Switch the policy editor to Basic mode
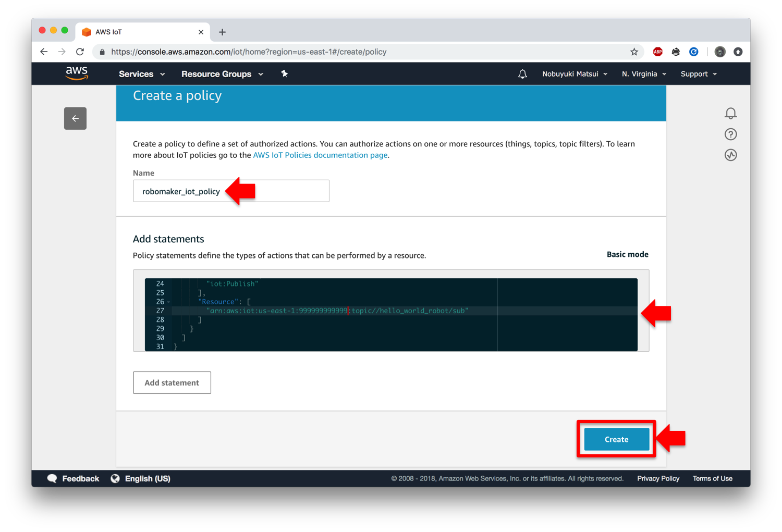The height and width of the screenshot is (532, 782). [627, 254]
